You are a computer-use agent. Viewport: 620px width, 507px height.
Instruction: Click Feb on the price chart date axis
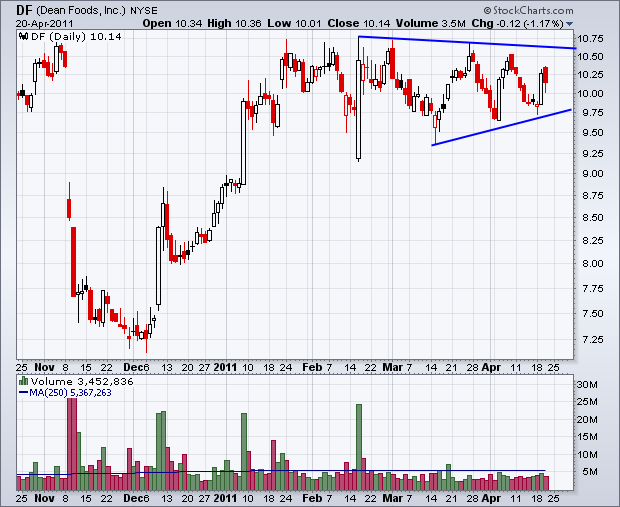(x=312, y=367)
